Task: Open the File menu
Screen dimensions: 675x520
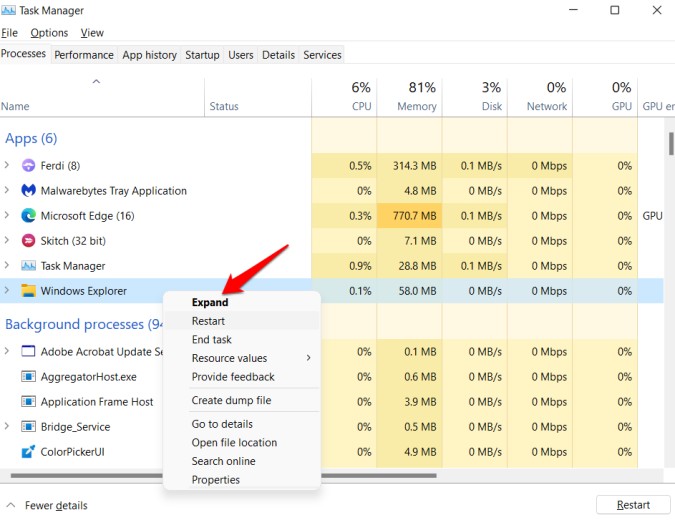Action: pyautogui.click(x=9, y=33)
